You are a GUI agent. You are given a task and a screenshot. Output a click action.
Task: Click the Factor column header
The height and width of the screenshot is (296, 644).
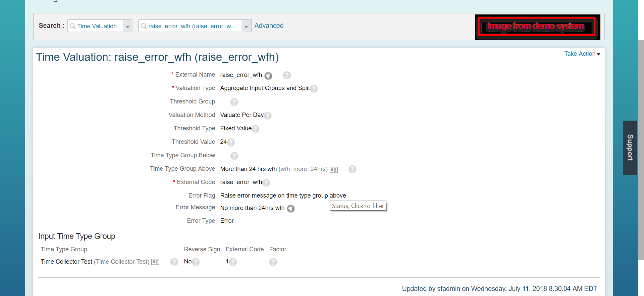point(278,249)
